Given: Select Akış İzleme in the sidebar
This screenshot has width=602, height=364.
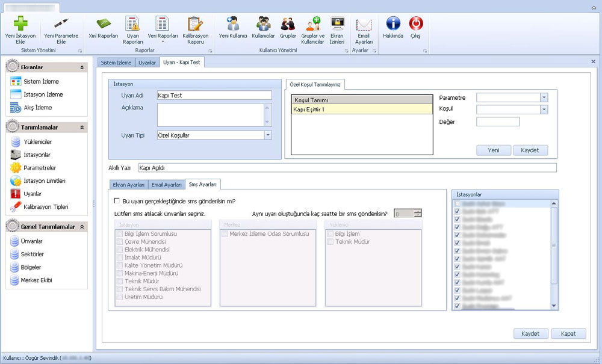Looking at the screenshot, I should coord(37,108).
